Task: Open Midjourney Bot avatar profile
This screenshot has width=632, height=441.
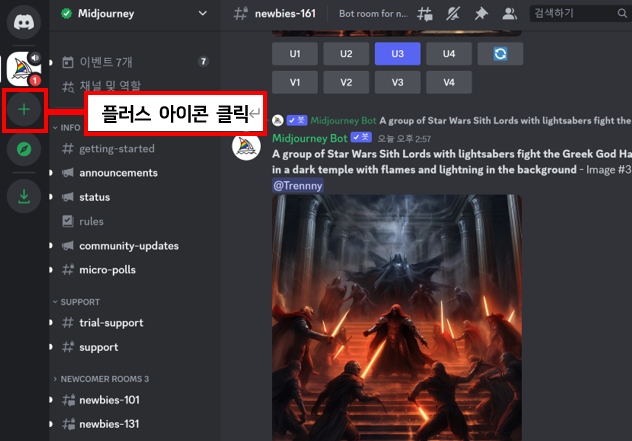Action: 246,146
